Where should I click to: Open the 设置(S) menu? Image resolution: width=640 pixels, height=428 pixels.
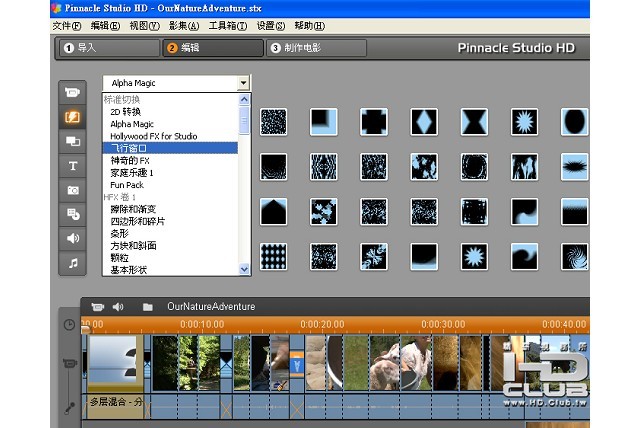[x=271, y=26]
